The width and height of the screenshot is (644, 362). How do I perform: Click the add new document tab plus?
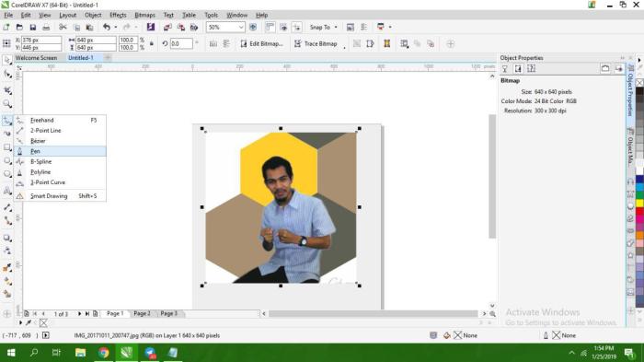click(x=108, y=58)
